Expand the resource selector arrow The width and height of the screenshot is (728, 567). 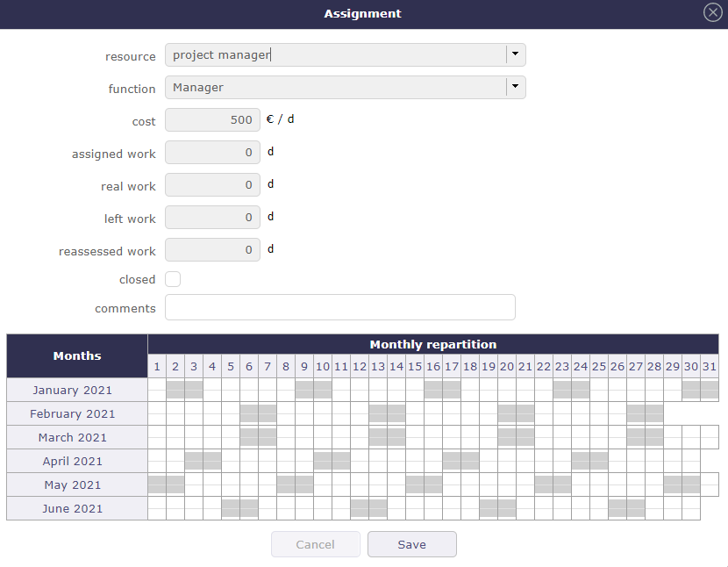(x=516, y=54)
